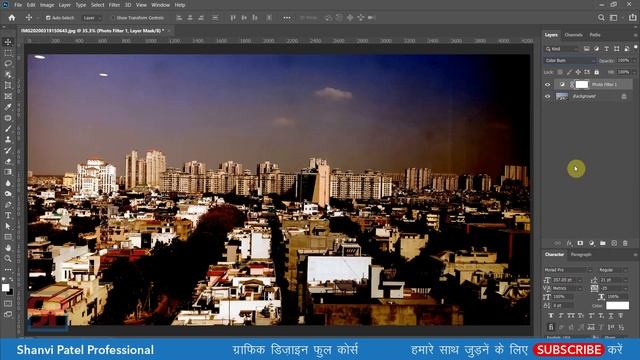Create a new layer icon
The height and width of the screenshot is (360, 640).
[x=614, y=243]
